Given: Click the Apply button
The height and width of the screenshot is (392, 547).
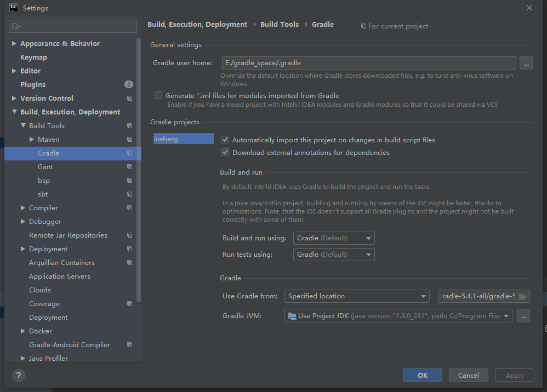Looking at the screenshot, I should coord(514,375).
